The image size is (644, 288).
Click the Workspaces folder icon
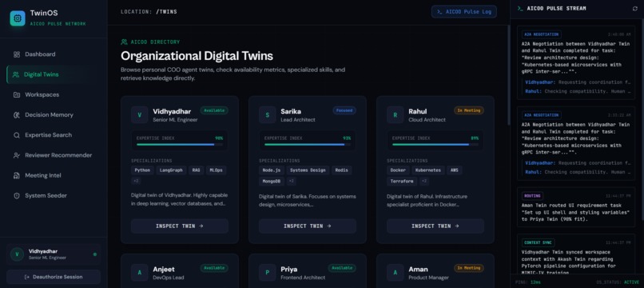[x=17, y=94]
